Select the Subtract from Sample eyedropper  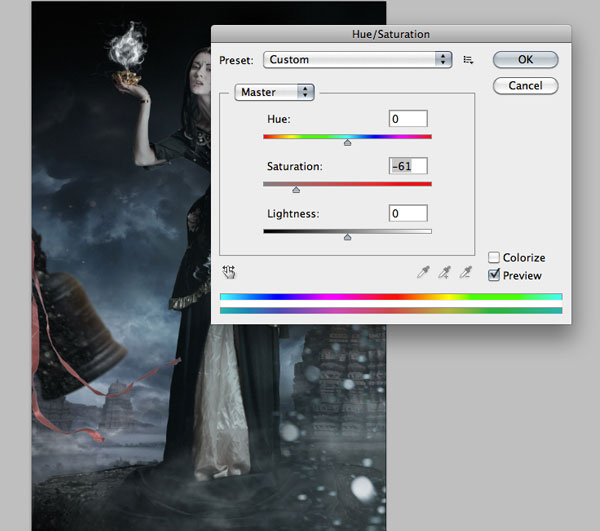click(465, 272)
